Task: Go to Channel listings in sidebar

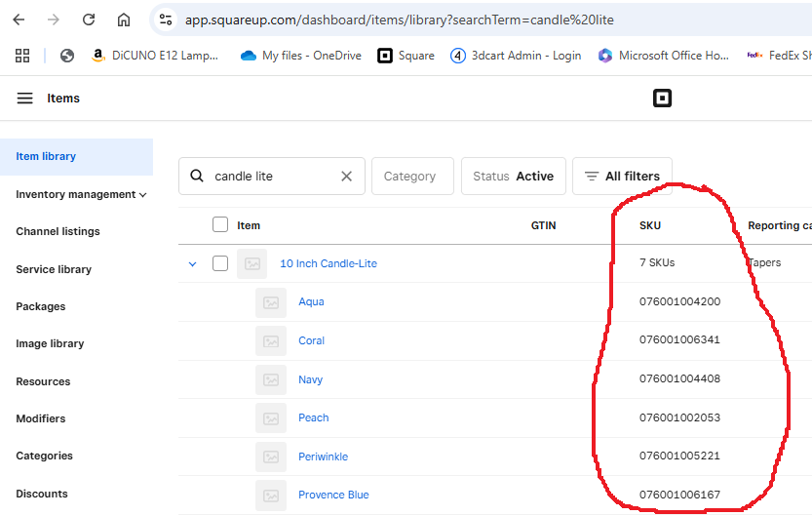Action: (58, 231)
